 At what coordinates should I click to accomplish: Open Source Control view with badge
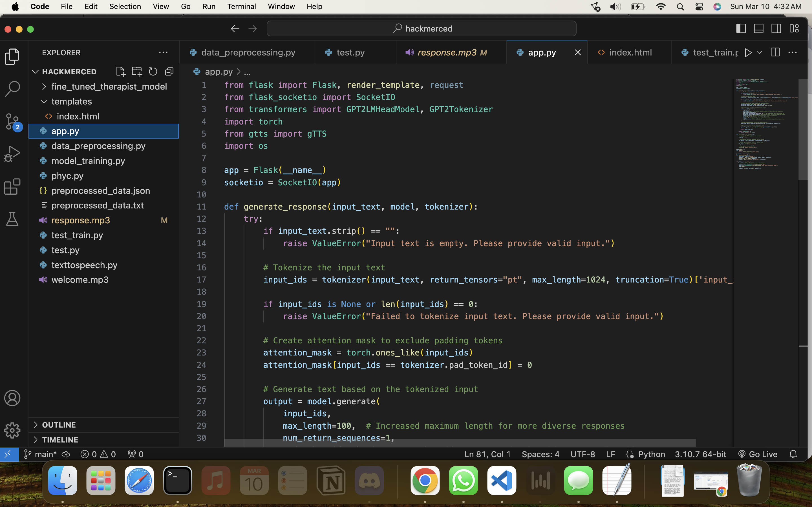pyautogui.click(x=12, y=121)
